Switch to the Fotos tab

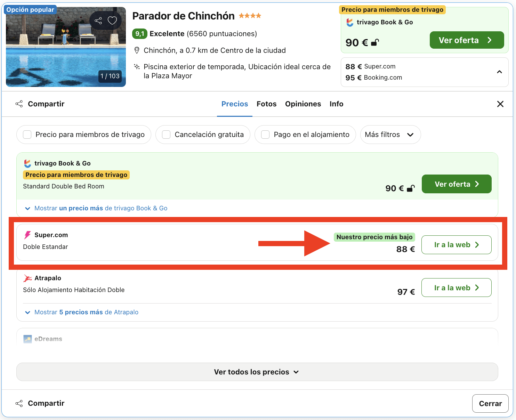266,104
